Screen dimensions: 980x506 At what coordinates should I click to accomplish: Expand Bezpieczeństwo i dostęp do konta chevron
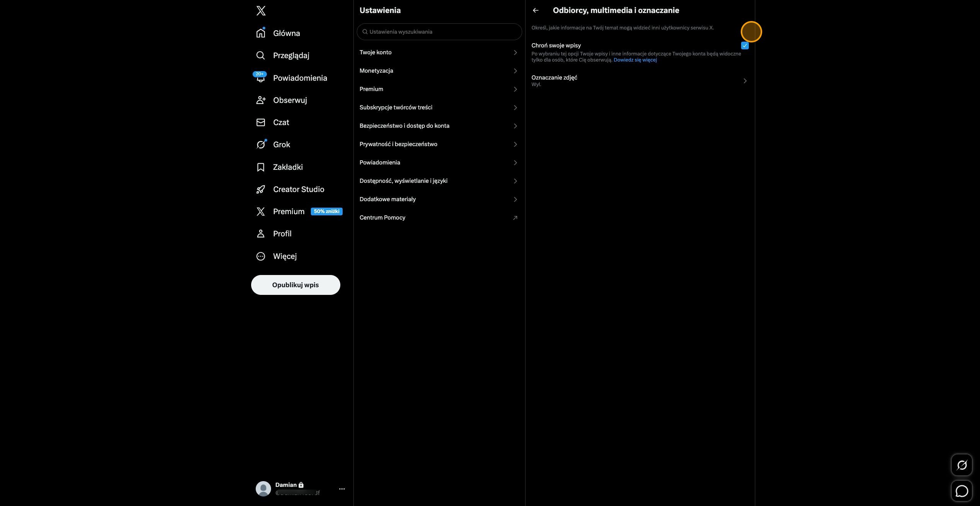[x=515, y=126]
